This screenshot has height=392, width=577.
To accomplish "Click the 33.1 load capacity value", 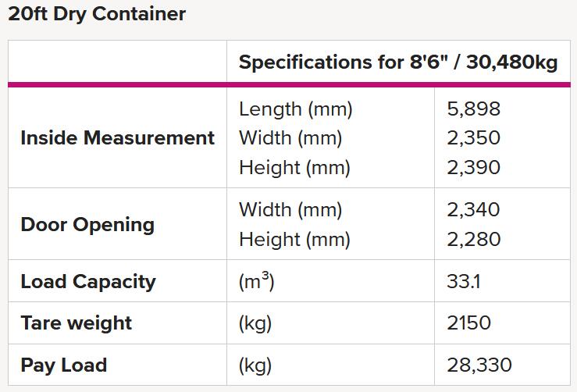I will 464,282.
